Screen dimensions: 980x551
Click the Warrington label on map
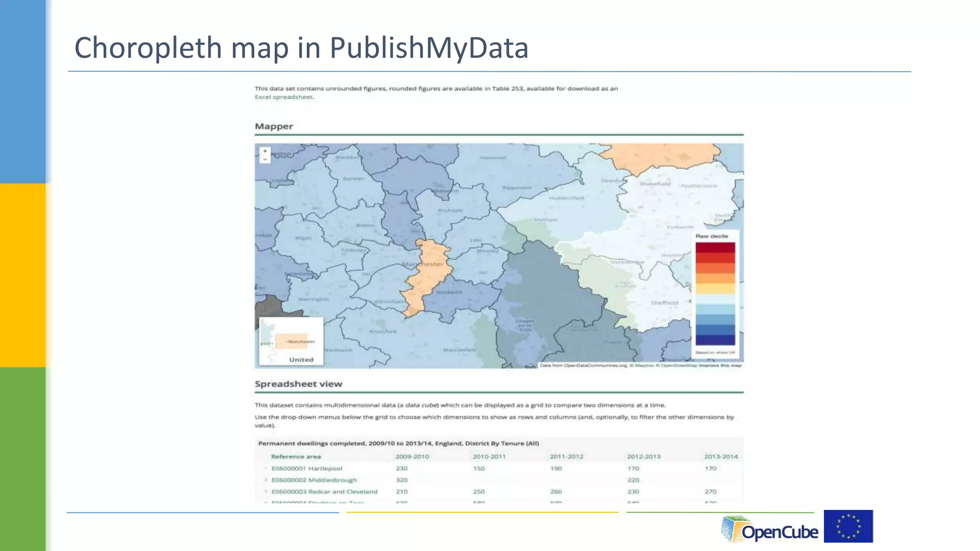click(x=313, y=299)
